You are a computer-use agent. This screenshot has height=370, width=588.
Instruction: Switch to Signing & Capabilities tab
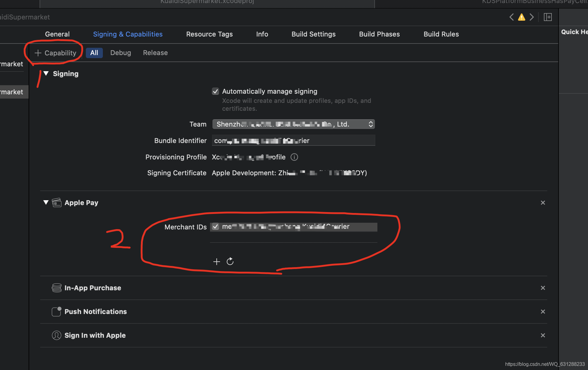click(128, 34)
